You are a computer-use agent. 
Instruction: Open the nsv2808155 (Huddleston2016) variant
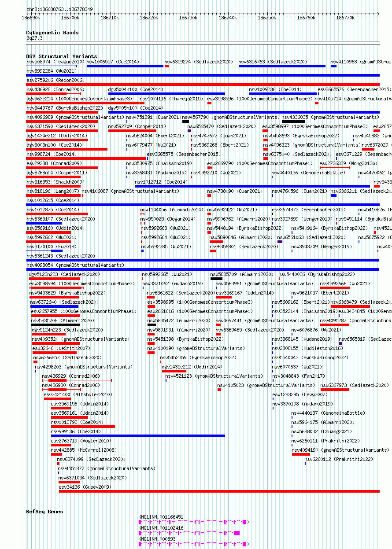[307, 348]
